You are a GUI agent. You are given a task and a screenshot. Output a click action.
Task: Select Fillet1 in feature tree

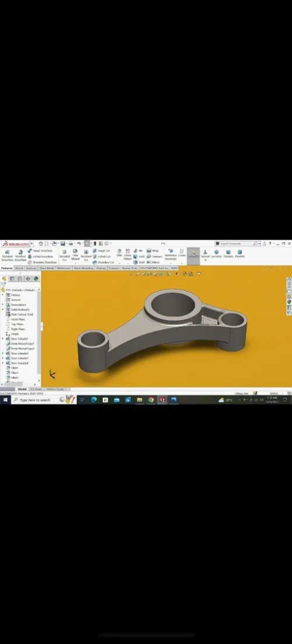point(12,368)
